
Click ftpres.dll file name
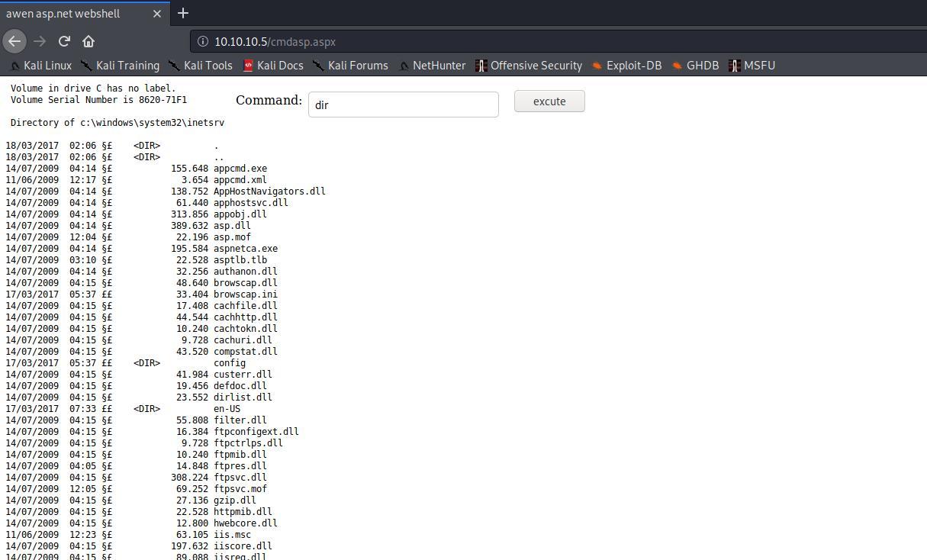click(240, 466)
